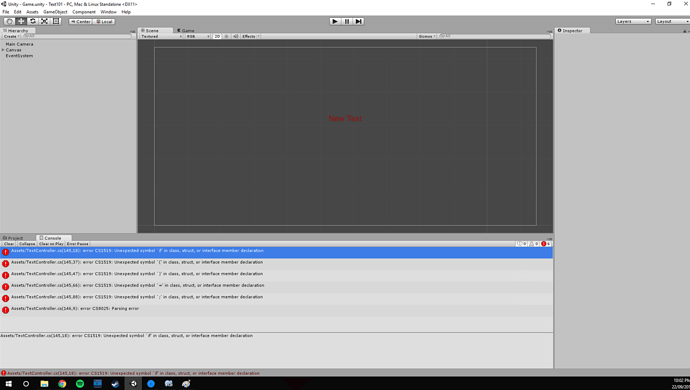Select the Rotate tool
Screen dimensions: 690x390
tap(33, 21)
